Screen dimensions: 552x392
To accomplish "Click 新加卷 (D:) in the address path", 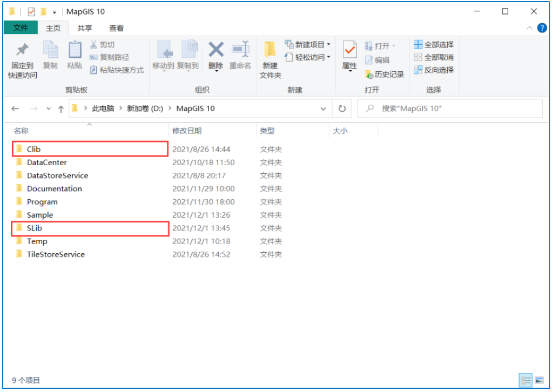I will coord(145,109).
